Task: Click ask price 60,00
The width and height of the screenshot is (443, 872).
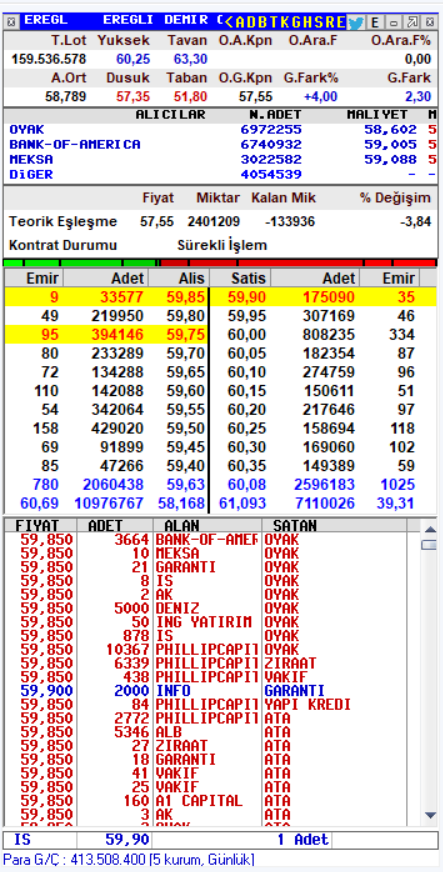Action: coord(246,335)
